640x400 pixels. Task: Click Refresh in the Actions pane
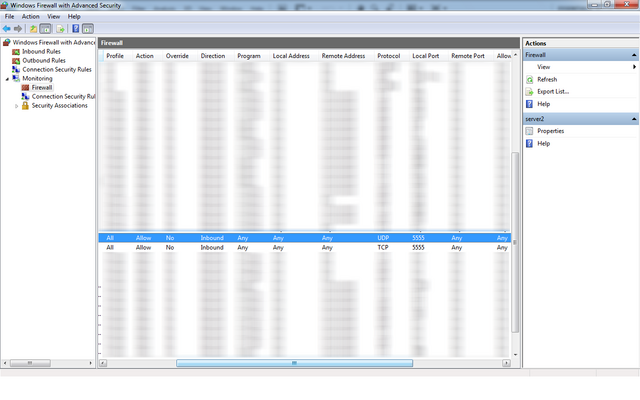pos(547,80)
